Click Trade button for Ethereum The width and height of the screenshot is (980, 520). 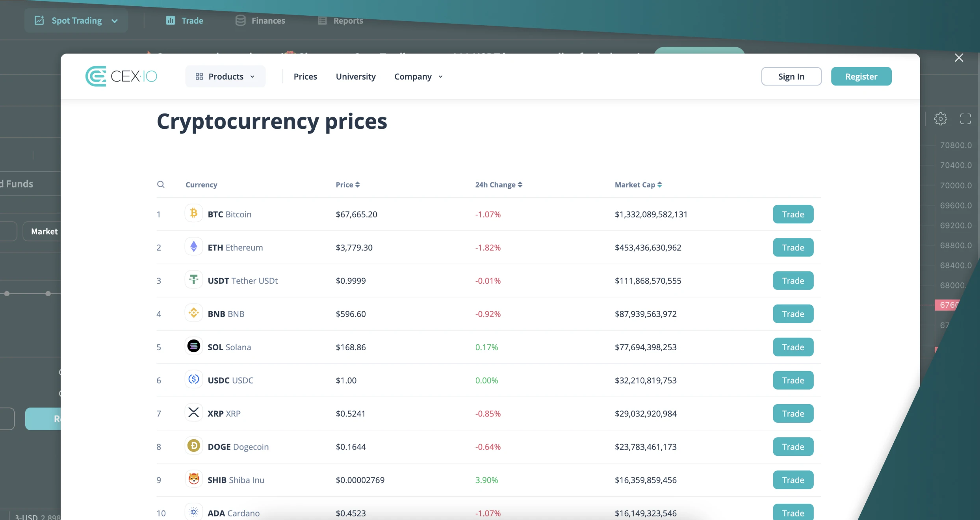(x=793, y=247)
